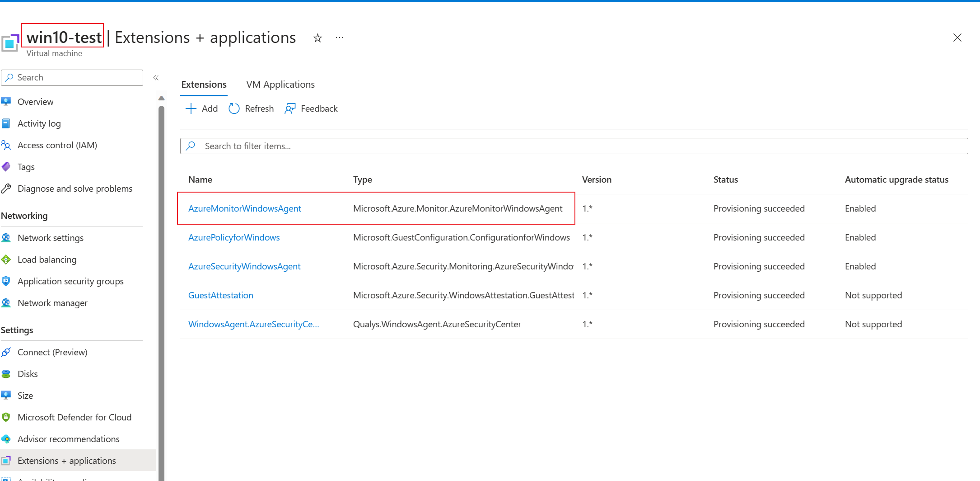Click the Connect (Preview) plug icon

(x=6, y=352)
